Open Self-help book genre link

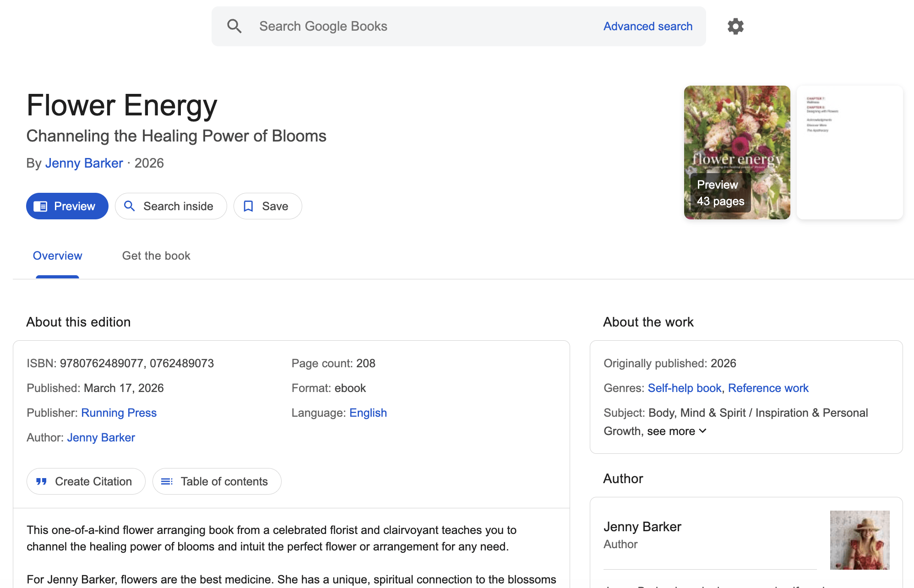(x=685, y=388)
